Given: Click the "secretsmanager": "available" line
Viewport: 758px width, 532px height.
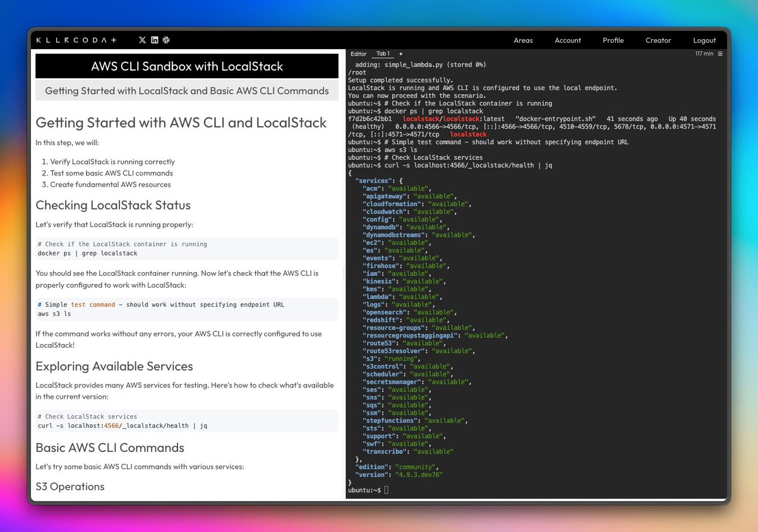Looking at the screenshot, I should 417,382.
